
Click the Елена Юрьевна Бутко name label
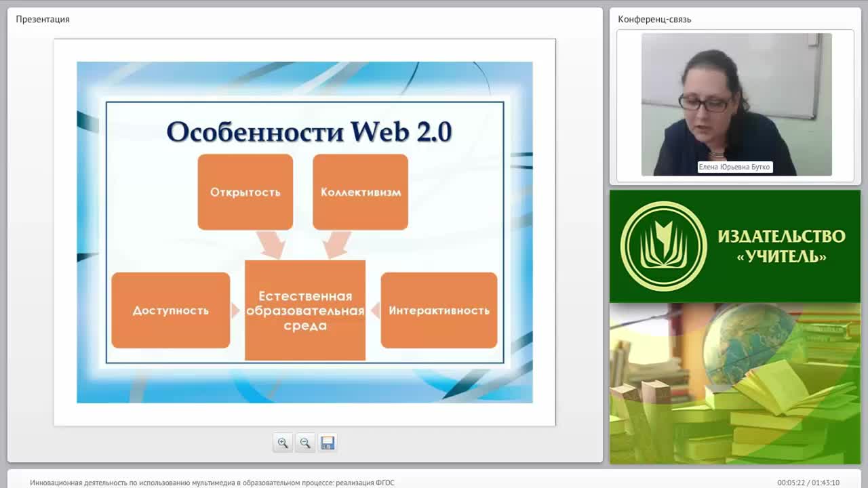tap(735, 167)
